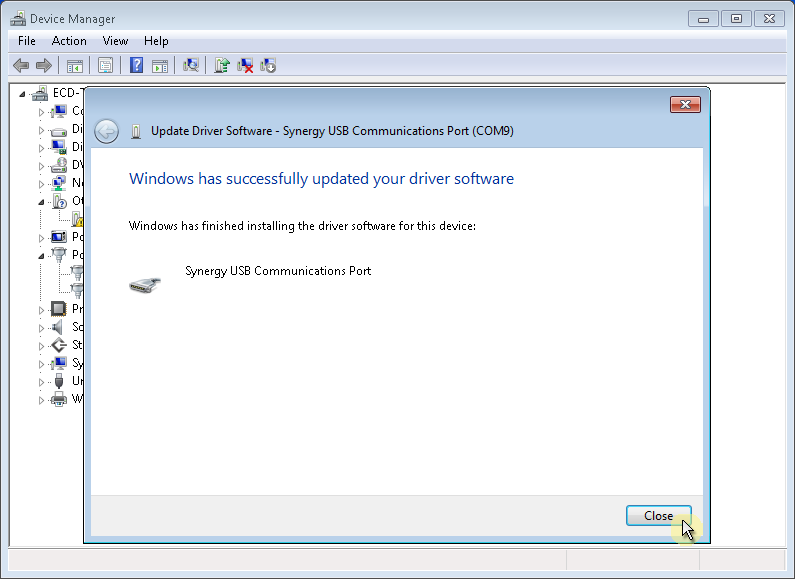Click the Uninstall device icon with red X

tap(245, 65)
